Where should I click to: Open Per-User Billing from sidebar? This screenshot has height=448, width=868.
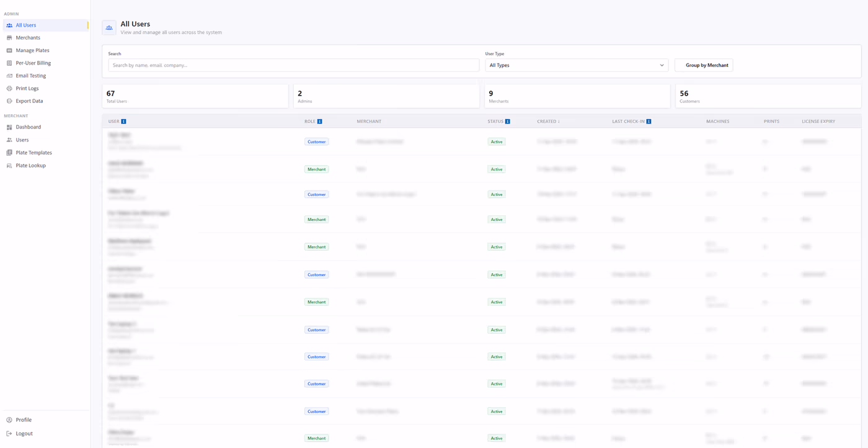(x=33, y=63)
